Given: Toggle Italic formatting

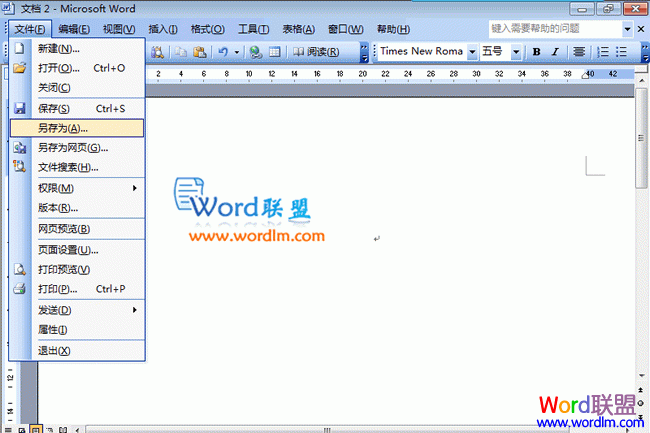Looking at the screenshot, I should click(555, 52).
